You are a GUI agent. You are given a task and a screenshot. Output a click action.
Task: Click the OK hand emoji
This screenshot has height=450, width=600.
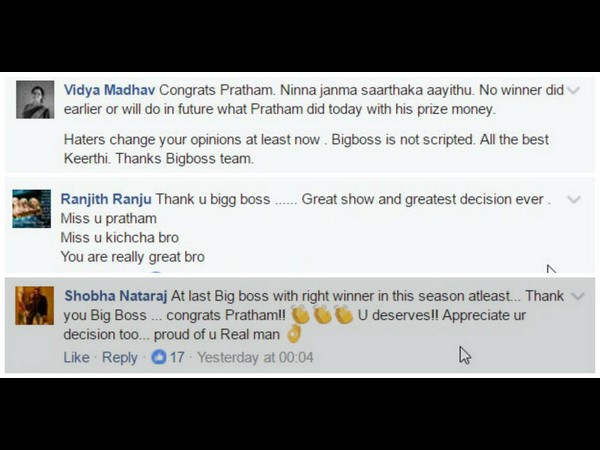(293, 334)
